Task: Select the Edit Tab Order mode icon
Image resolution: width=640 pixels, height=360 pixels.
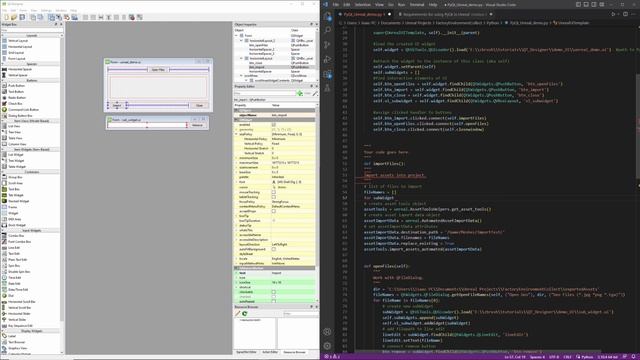Action: click(75, 17)
